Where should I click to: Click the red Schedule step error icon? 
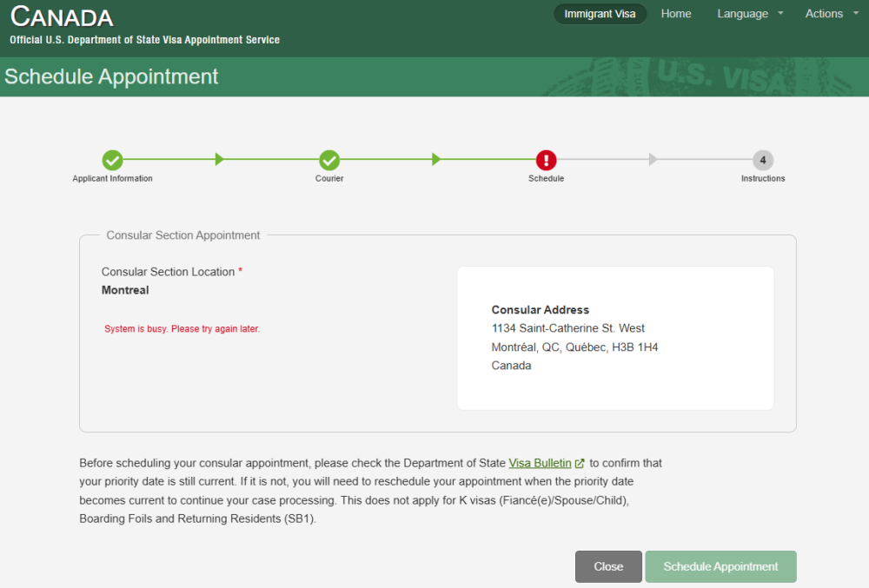[546, 160]
